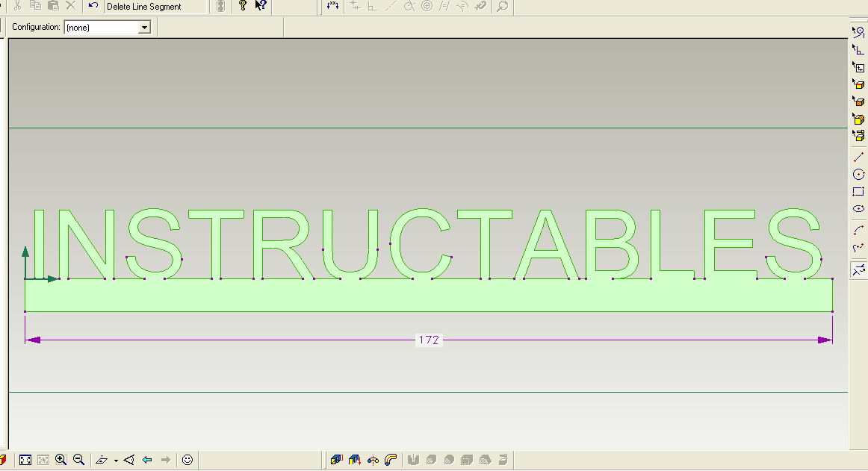
Task: Click the back navigation arrow
Action: [146, 459]
